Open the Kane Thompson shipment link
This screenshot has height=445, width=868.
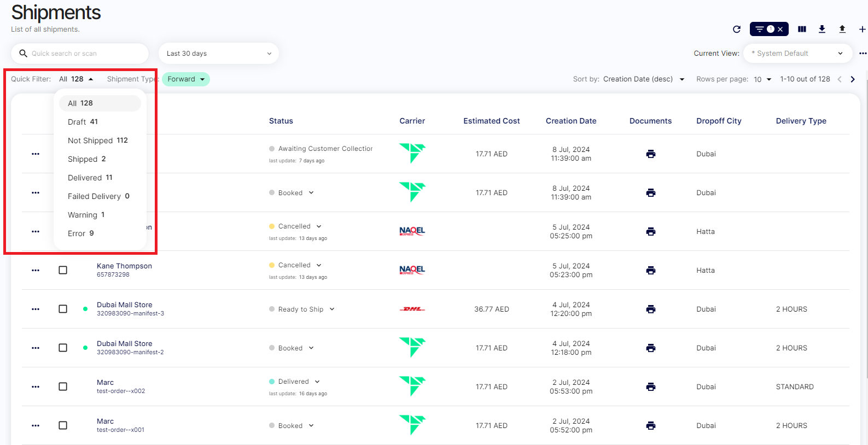pyautogui.click(x=124, y=266)
